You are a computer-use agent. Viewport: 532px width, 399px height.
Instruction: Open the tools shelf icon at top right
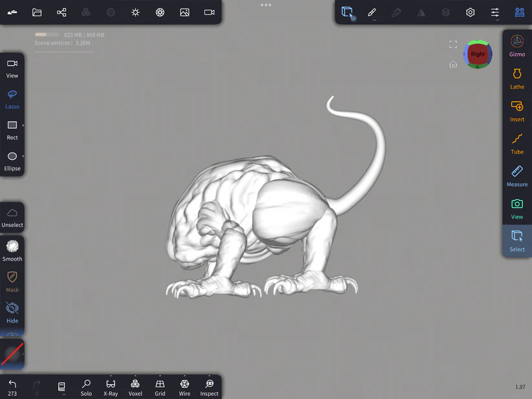pyautogui.click(x=520, y=12)
